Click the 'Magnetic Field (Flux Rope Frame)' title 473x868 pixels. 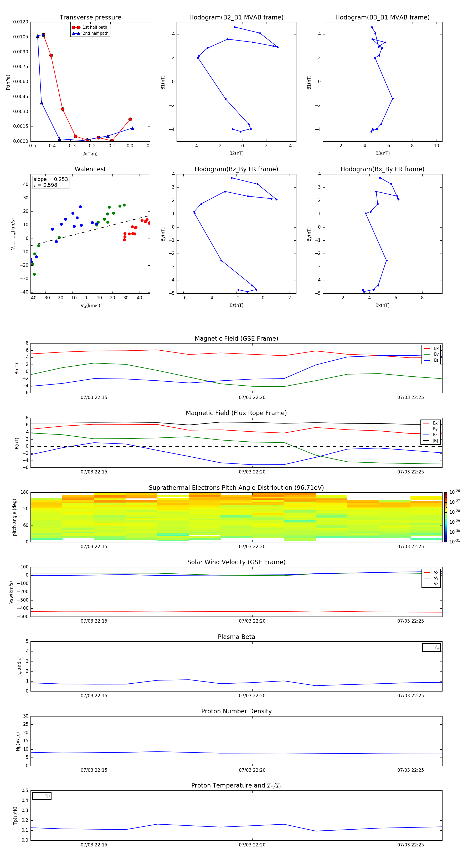click(x=236, y=413)
